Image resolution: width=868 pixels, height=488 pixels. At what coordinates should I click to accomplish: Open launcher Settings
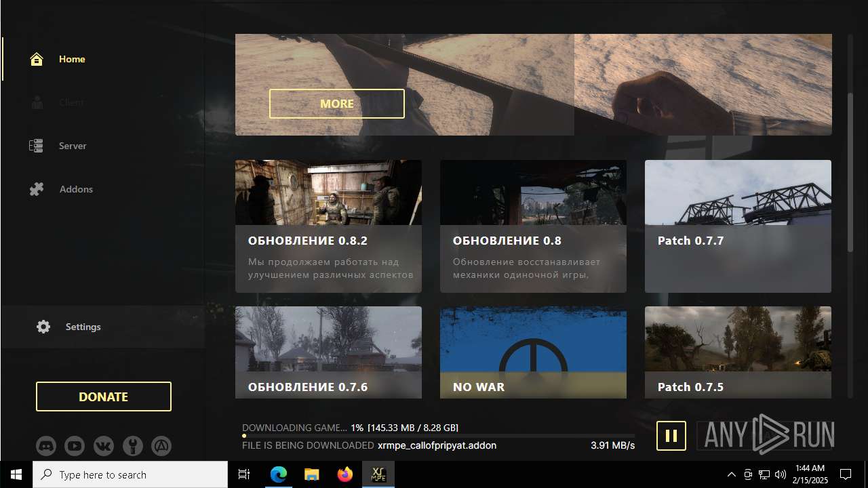(x=103, y=327)
